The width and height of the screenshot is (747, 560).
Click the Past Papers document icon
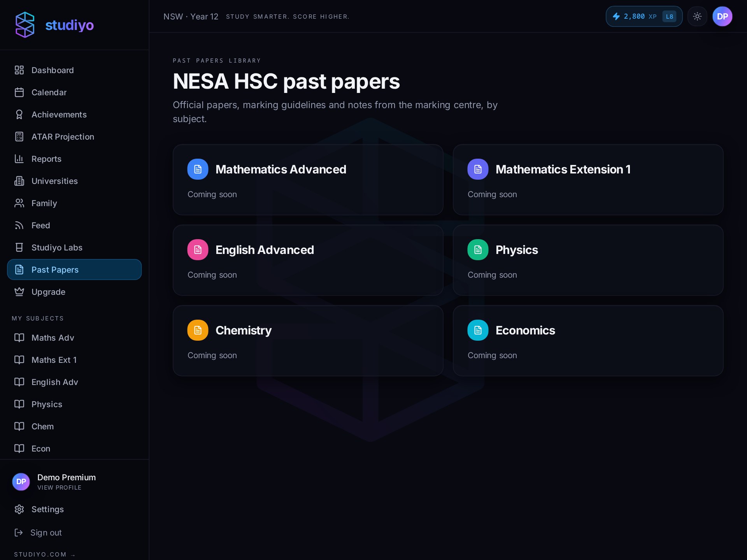[x=19, y=269]
